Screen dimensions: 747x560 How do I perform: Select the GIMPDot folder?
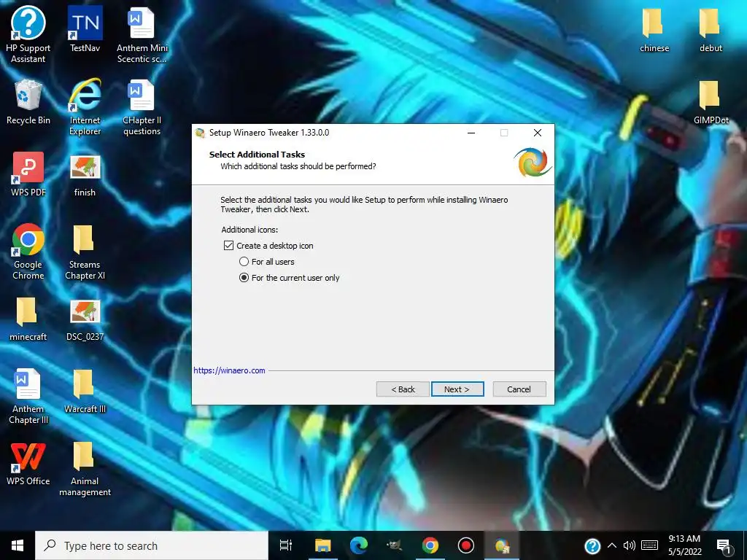coord(711,102)
